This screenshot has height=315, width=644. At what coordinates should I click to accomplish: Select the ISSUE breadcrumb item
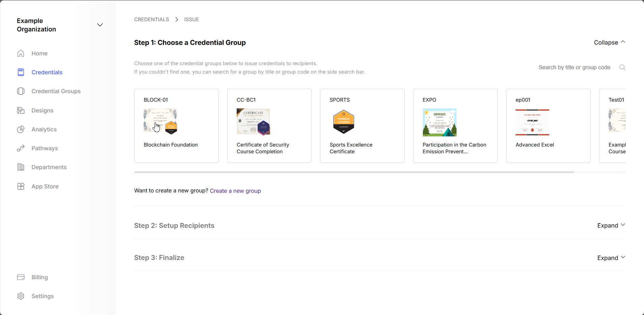tap(191, 19)
